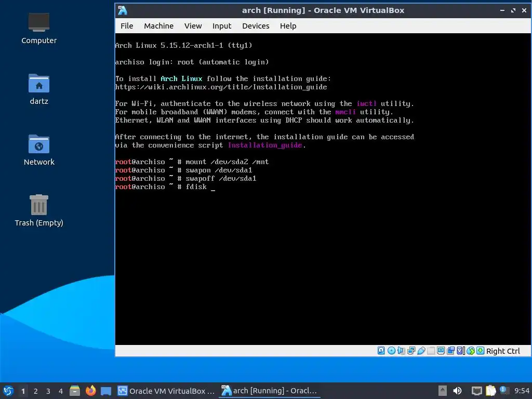Open the Machine menu

[158, 26]
